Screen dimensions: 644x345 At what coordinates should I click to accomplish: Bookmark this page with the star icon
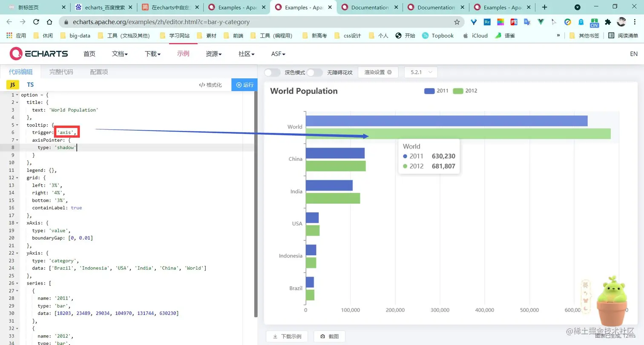click(457, 22)
